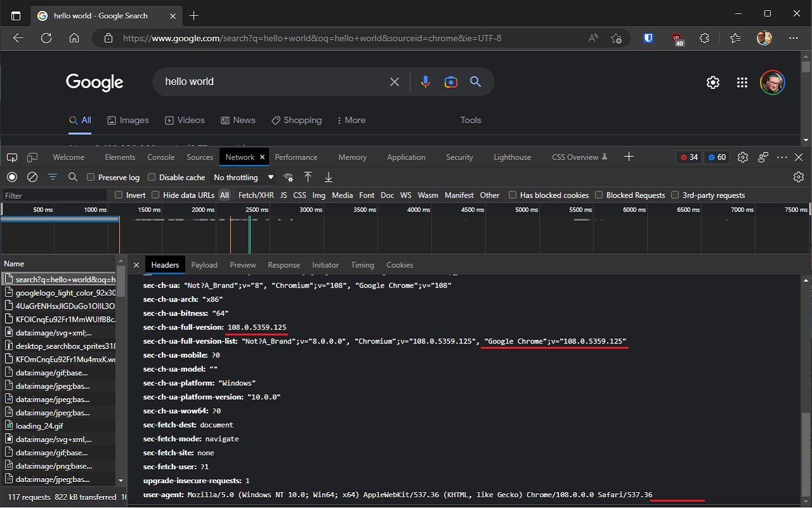The image size is (812, 508).
Task: Open the No throttling dropdown
Action: point(244,177)
